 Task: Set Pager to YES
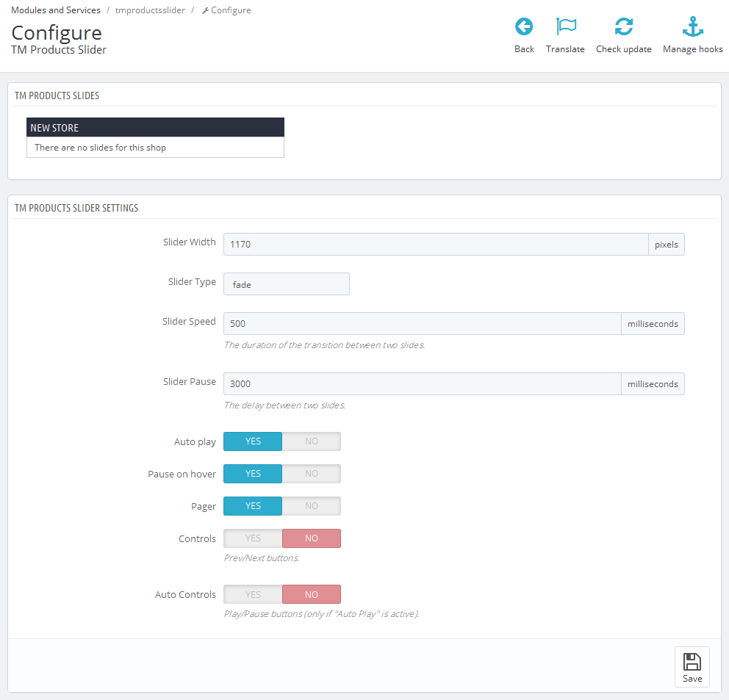click(253, 505)
